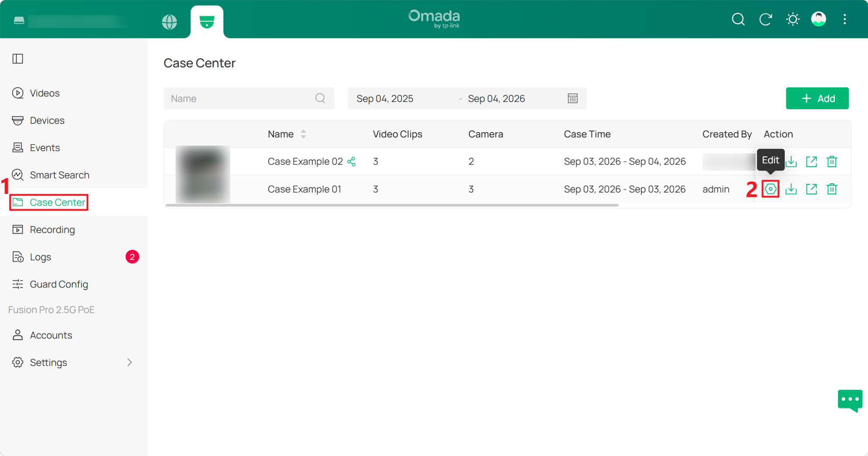Open the calendar date picker

pos(573,98)
